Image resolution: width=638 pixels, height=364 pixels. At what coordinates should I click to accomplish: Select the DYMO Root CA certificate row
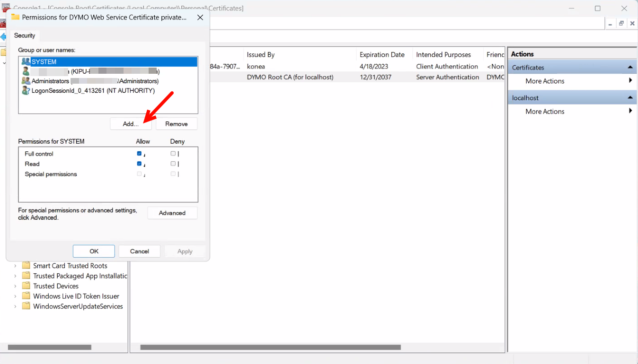click(x=291, y=77)
